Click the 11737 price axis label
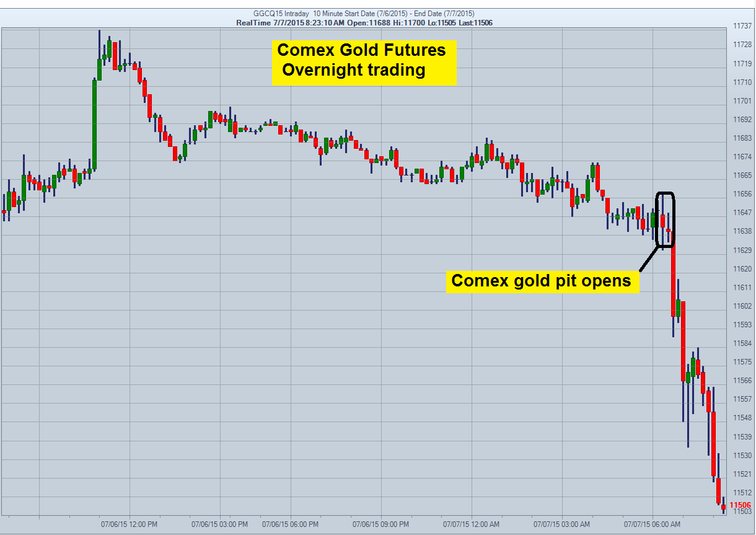The image size is (756, 535). tap(742, 26)
